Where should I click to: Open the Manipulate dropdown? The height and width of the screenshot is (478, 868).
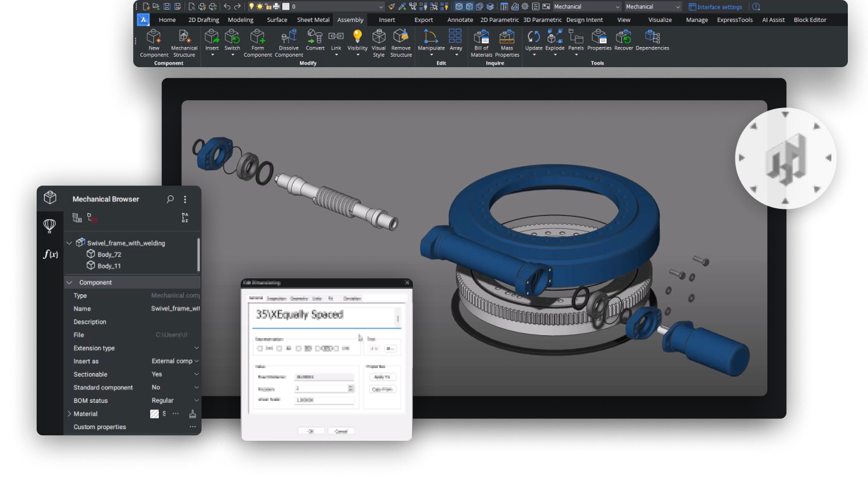click(x=431, y=55)
